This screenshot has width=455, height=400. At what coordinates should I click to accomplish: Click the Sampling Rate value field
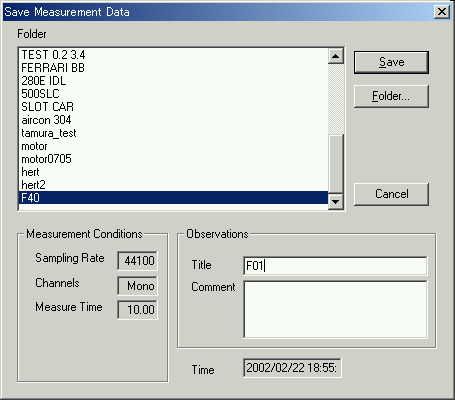(137, 260)
